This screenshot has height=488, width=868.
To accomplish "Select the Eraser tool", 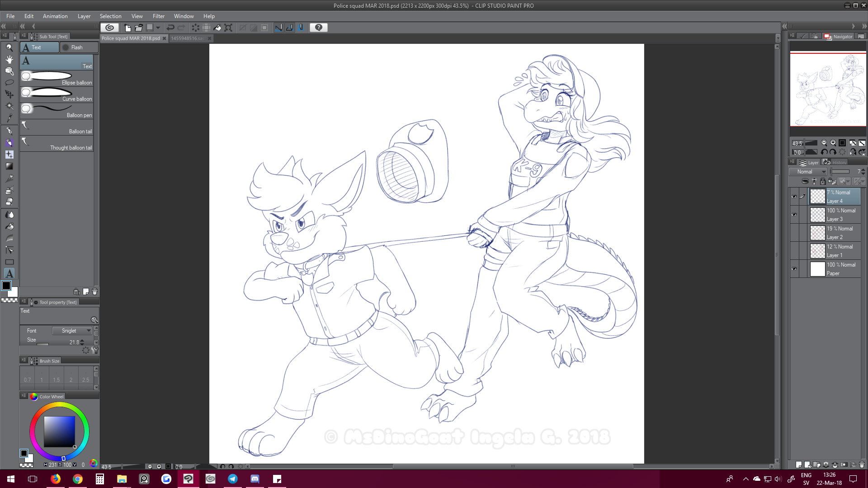I will point(9,202).
